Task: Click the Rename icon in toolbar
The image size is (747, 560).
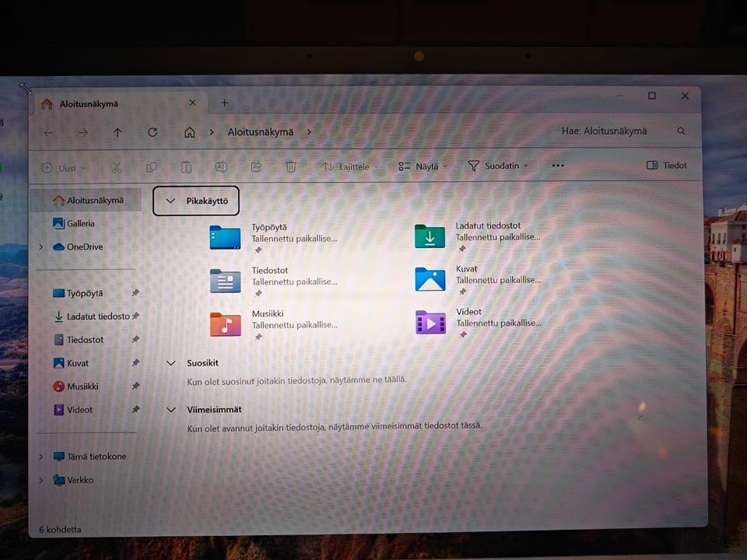Action: pyautogui.click(x=221, y=166)
